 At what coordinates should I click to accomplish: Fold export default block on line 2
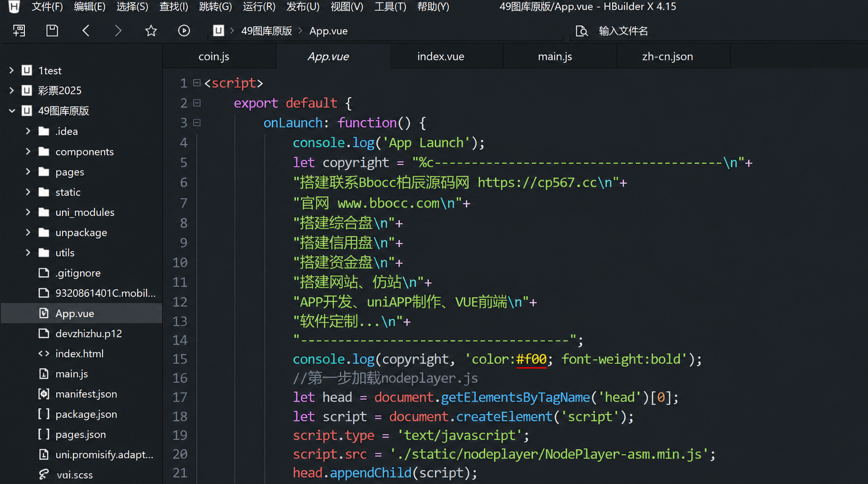[197, 103]
